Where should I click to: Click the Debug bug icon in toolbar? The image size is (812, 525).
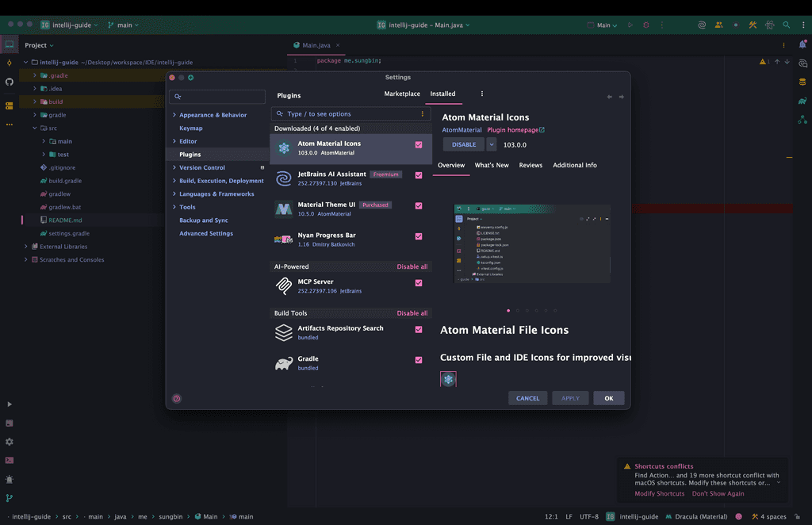(645, 25)
